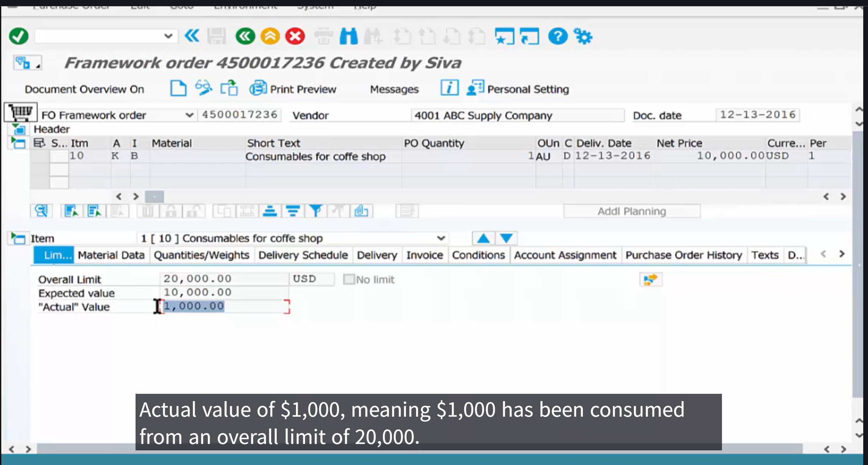The width and height of the screenshot is (868, 465).
Task: Click the red Cancel X icon
Action: point(295,36)
